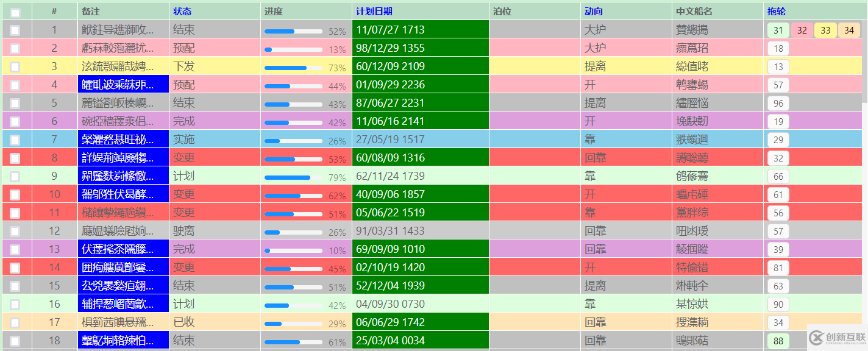Click tug badge 18 in row 2

778,49
